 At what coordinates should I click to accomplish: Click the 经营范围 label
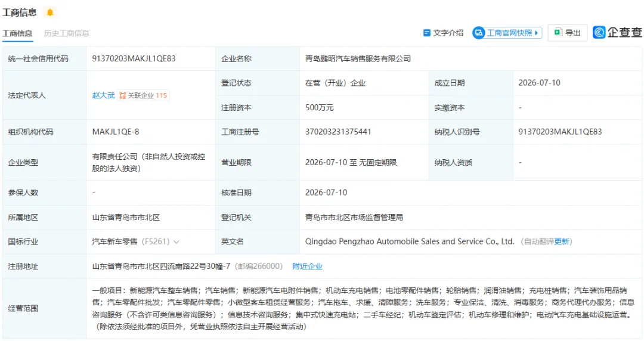point(23,309)
